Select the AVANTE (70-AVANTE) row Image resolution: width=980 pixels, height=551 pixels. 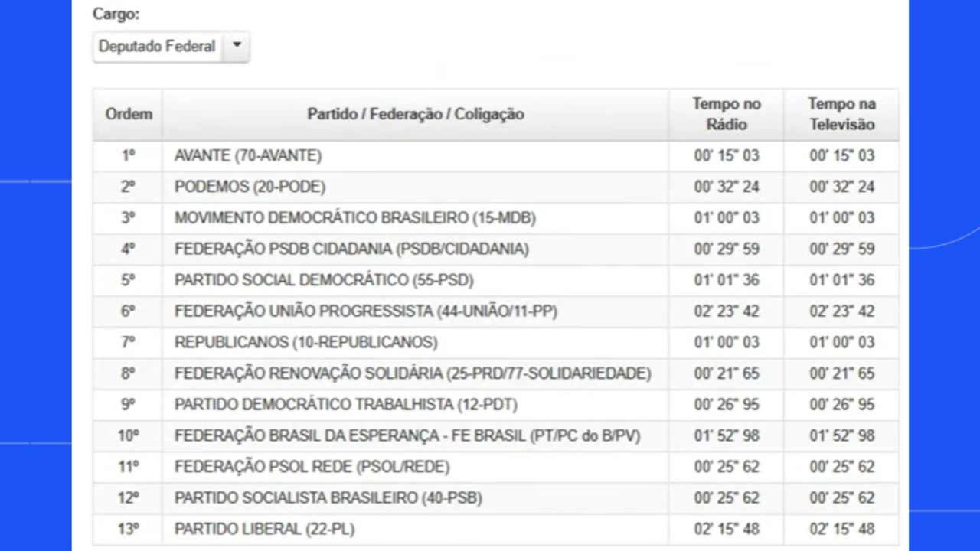(x=496, y=156)
